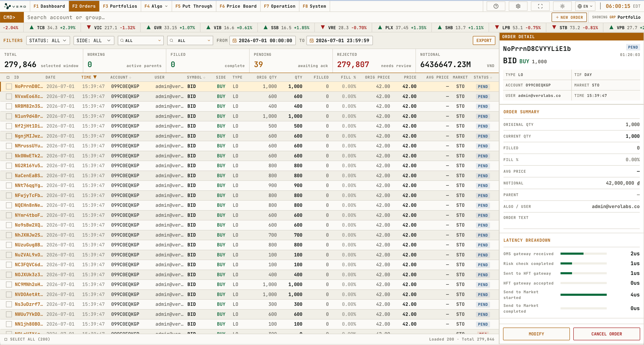644x345 pixels.
Task: Open the F8 System tab
Action: pos(315,6)
